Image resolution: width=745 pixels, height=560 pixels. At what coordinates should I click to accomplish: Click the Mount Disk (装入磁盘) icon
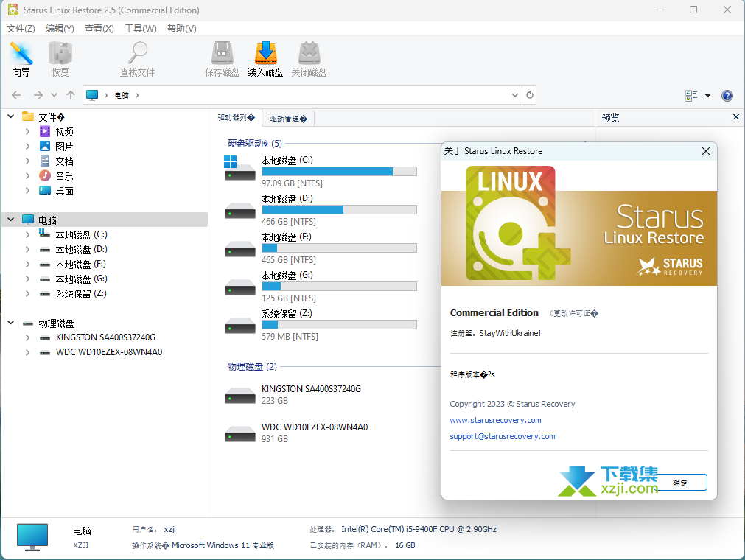coord(265,60)
